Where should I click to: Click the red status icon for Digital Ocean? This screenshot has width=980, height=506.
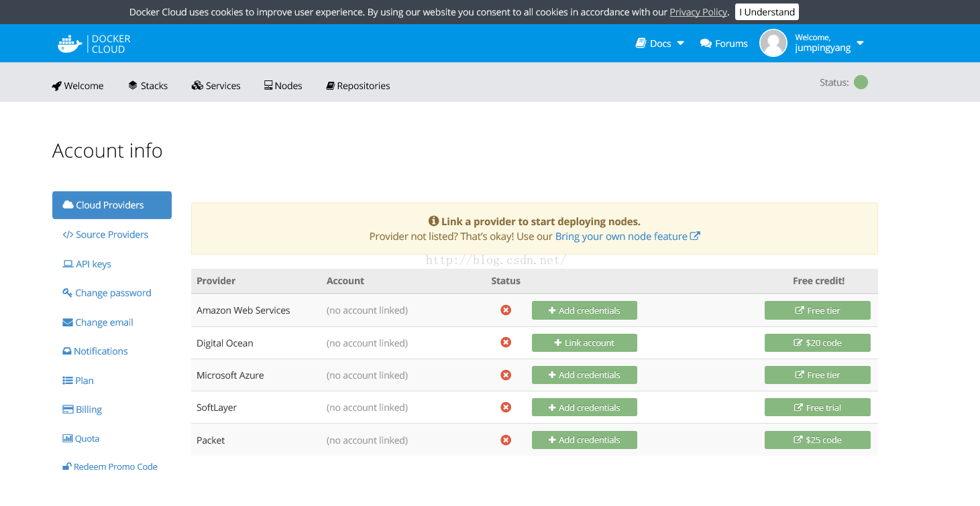tap(506, 342)
